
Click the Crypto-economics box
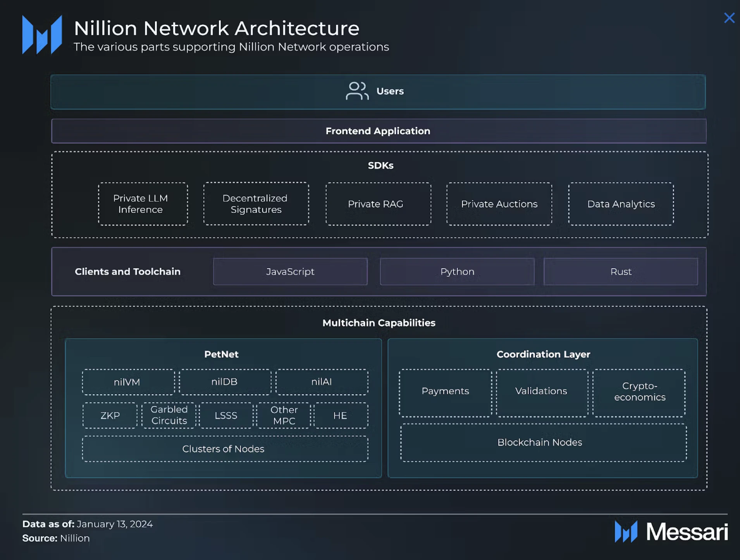[x=639, y=392]
